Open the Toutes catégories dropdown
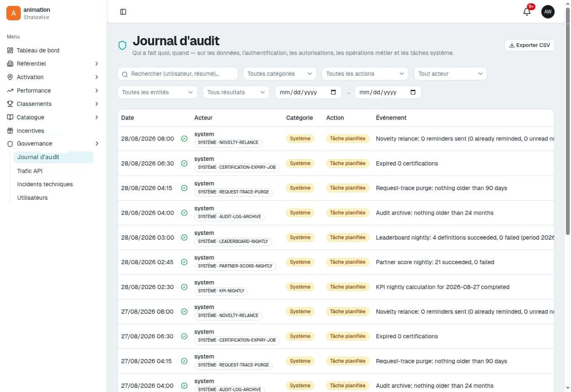The width and height of the screenshot is (571, 392). pyautogui.click(x=280, y=74)
